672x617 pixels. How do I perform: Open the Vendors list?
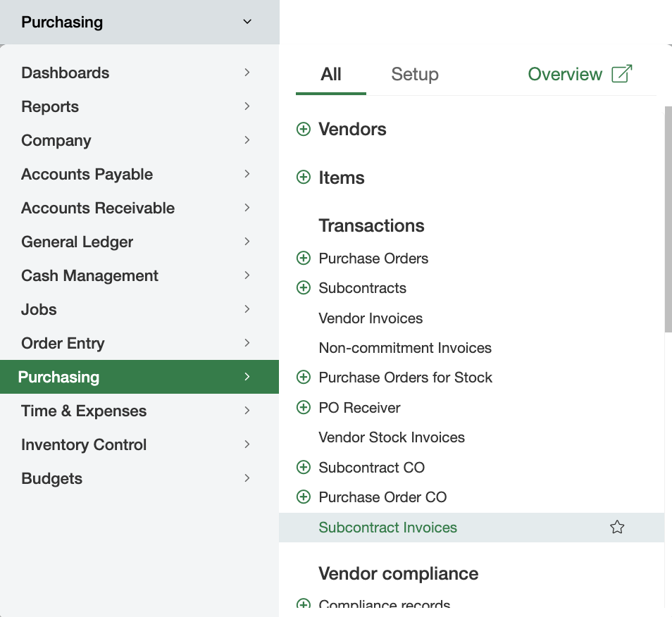(x=352, y=130)
